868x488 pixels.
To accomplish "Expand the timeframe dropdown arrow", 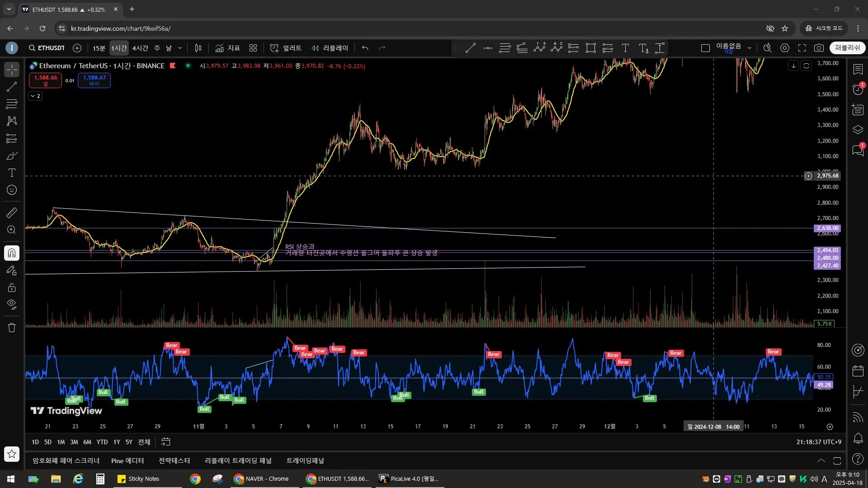I will click(x=180, y=48).
